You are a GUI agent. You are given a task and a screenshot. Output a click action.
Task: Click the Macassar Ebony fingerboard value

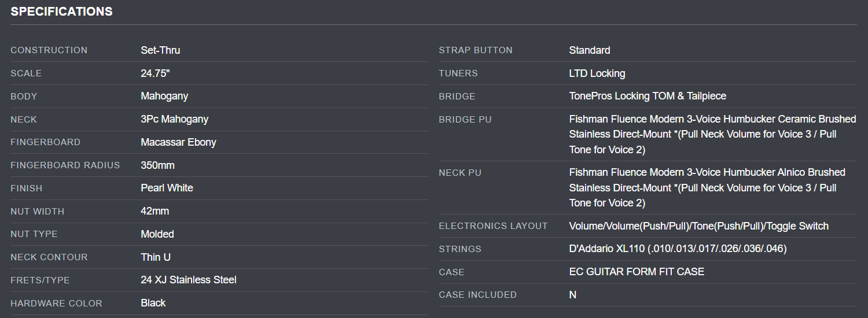(178, 142)
